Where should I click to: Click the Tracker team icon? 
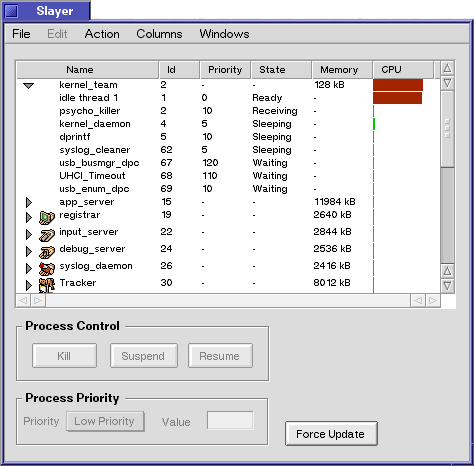pos(47,285)
